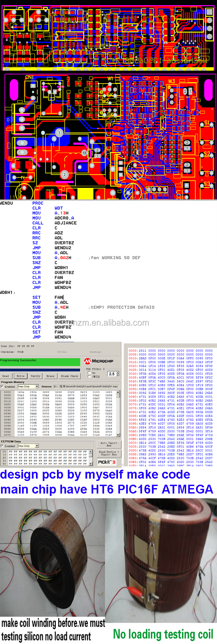Click the black toroidal coil photo
217x644 pixels.
53,557
